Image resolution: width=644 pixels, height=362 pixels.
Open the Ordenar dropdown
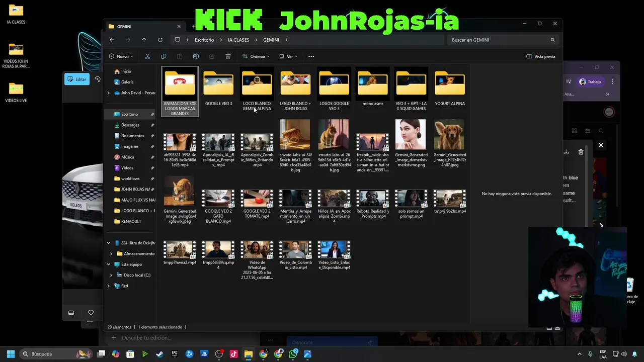click(256, 56)
